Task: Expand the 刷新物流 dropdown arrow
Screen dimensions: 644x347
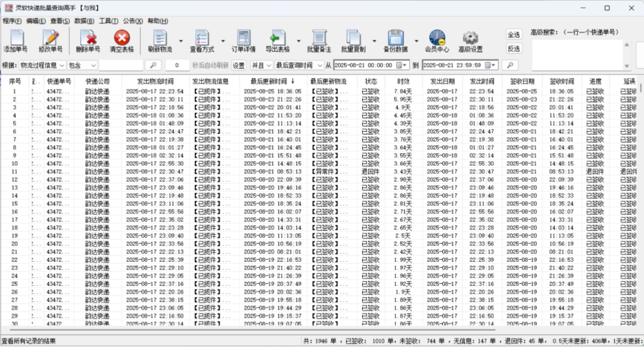Action: pos(180,41)
